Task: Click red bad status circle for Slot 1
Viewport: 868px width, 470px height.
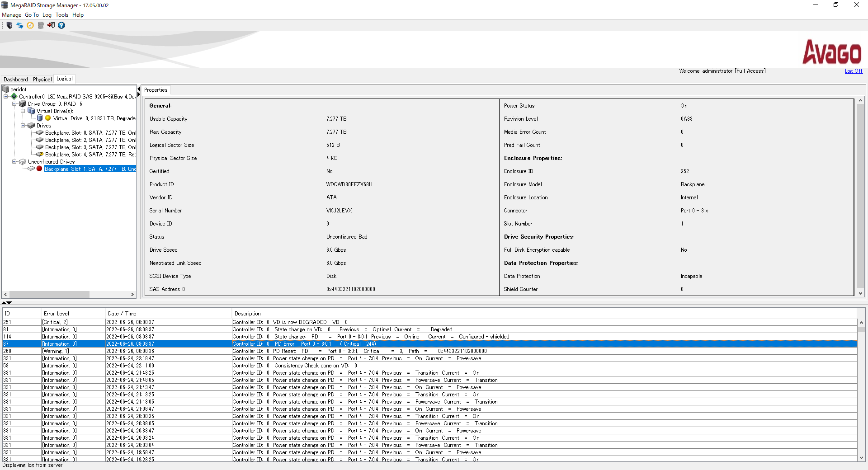Action: pos(39,169)
